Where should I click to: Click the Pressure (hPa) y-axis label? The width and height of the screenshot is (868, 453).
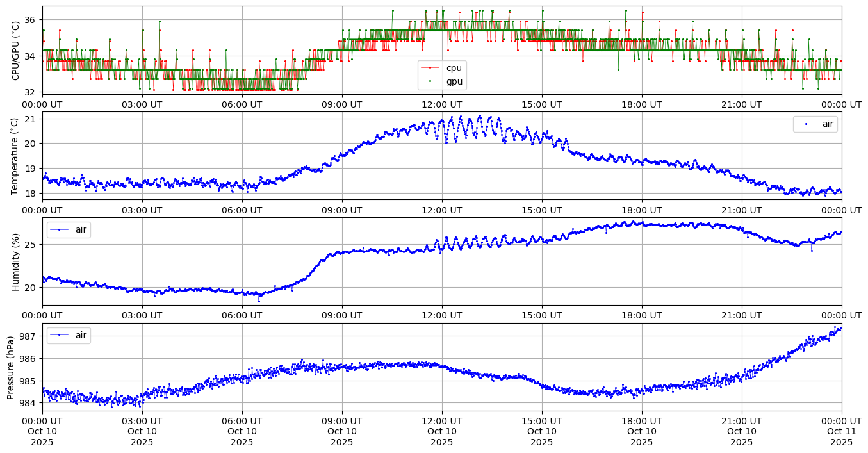(x=11, y=367)
